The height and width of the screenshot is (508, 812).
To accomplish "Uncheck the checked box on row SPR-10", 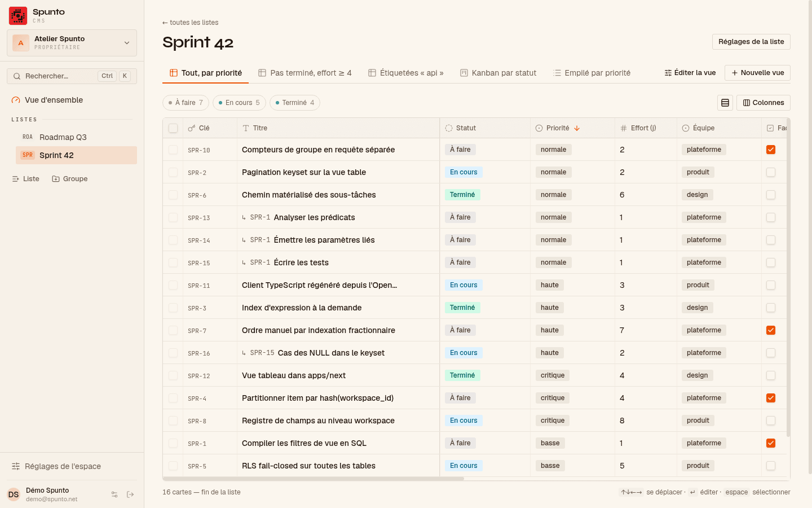I will point(771,150).
